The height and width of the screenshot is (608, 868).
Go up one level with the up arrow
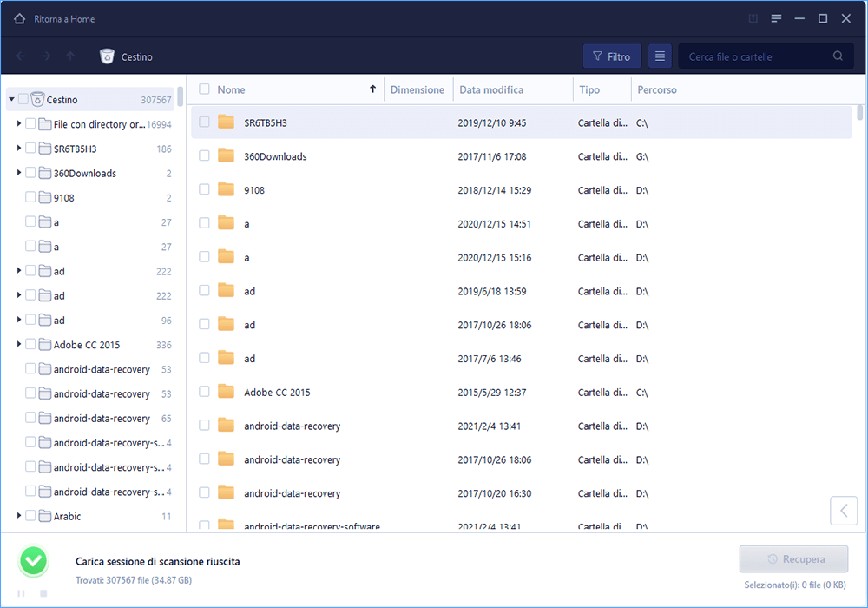coord(70,56)
